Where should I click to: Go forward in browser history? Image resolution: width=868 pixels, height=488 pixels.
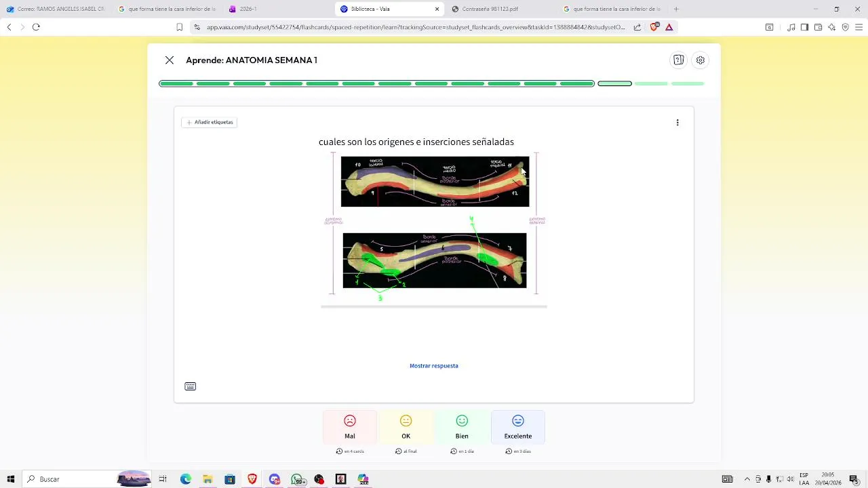22,27
